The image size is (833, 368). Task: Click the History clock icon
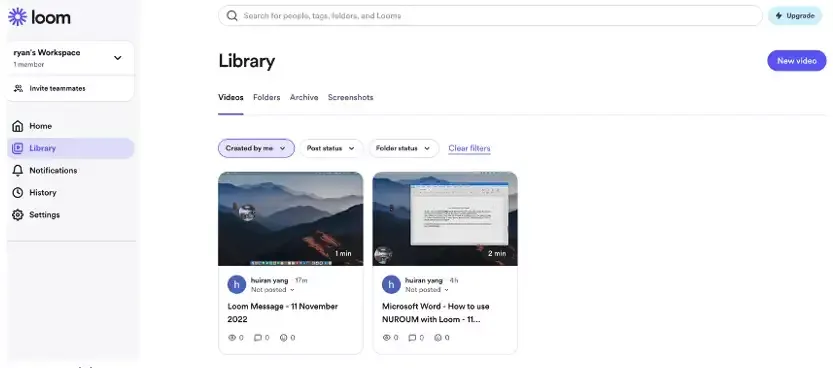pos(18,193)
